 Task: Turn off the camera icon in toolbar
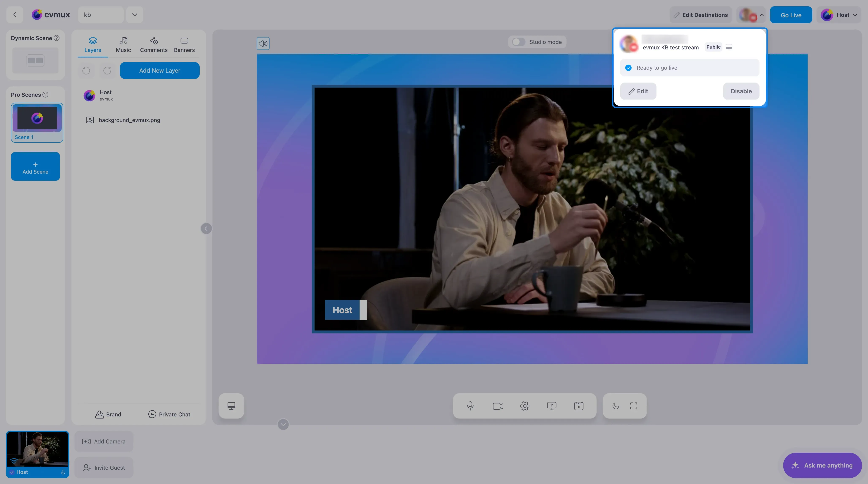[498, 406]
